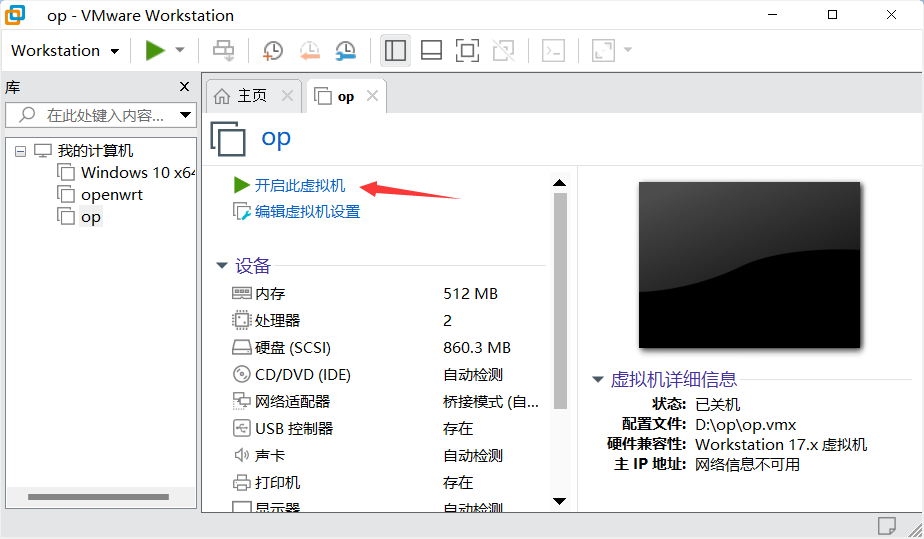924x539 pixels.
Task: Collapse the 设备 section
Action: tap(222, 266)
